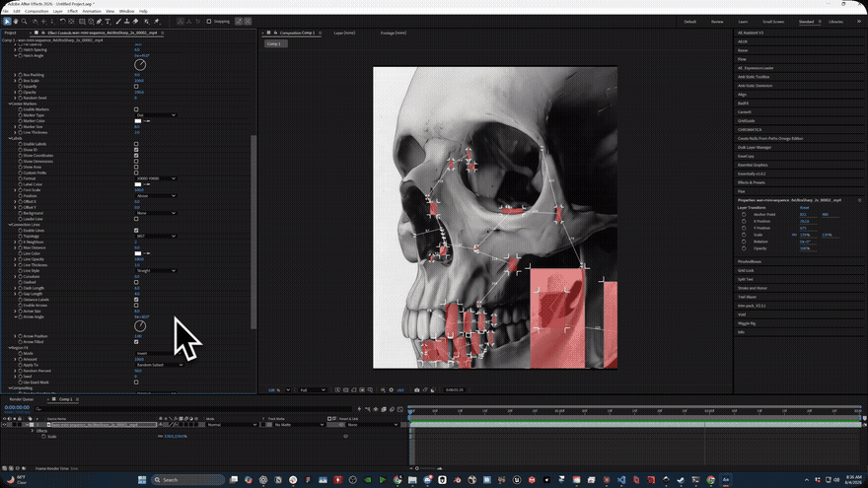Click the Label Color white swatch
This screenshot has height=488, width=868.
138,184
